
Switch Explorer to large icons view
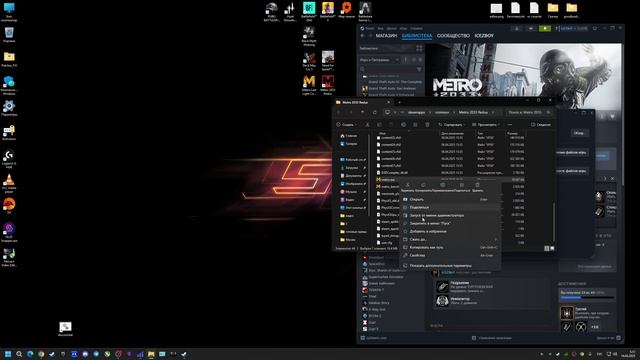[552, 248]
